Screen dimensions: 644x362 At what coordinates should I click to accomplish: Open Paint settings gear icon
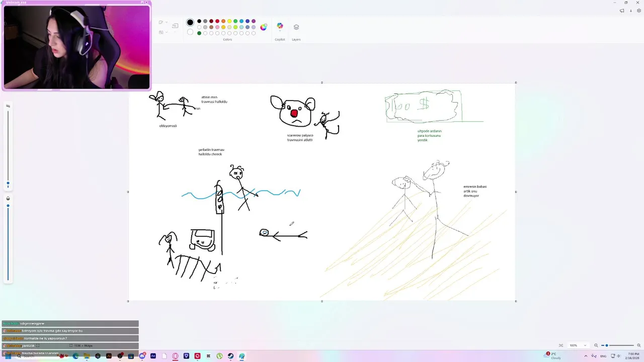(639, 11)
